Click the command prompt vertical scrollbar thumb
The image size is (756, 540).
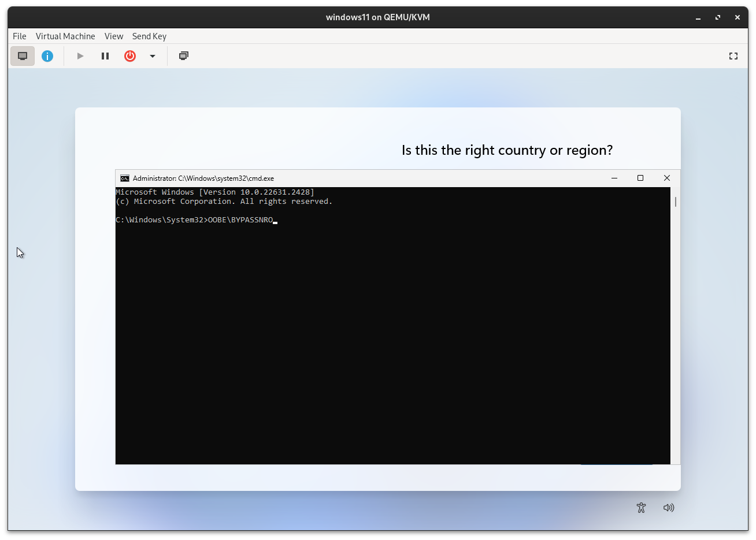(676, 202)
